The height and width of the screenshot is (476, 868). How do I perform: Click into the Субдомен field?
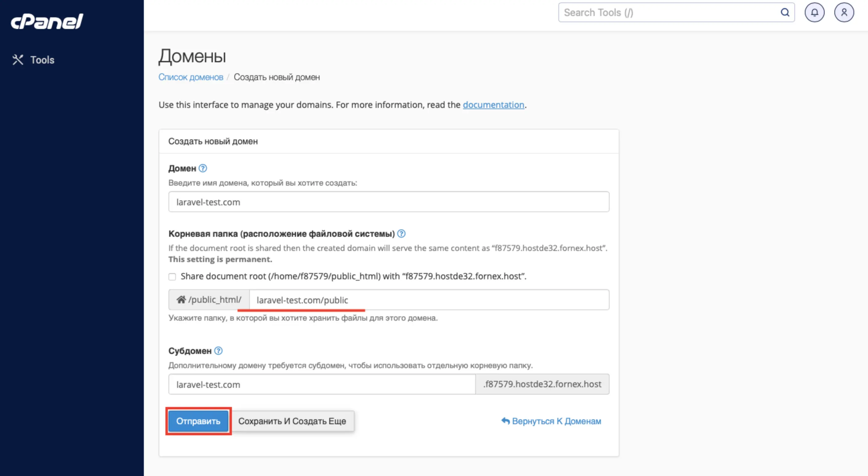tap(322, 384)
